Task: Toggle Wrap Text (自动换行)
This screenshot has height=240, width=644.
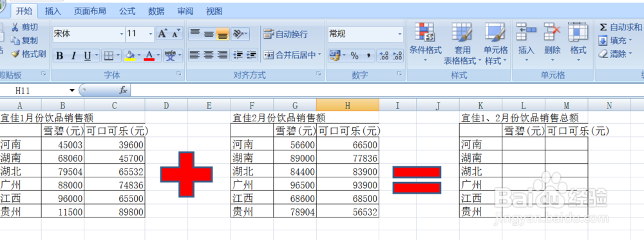Action: (285, 34)
